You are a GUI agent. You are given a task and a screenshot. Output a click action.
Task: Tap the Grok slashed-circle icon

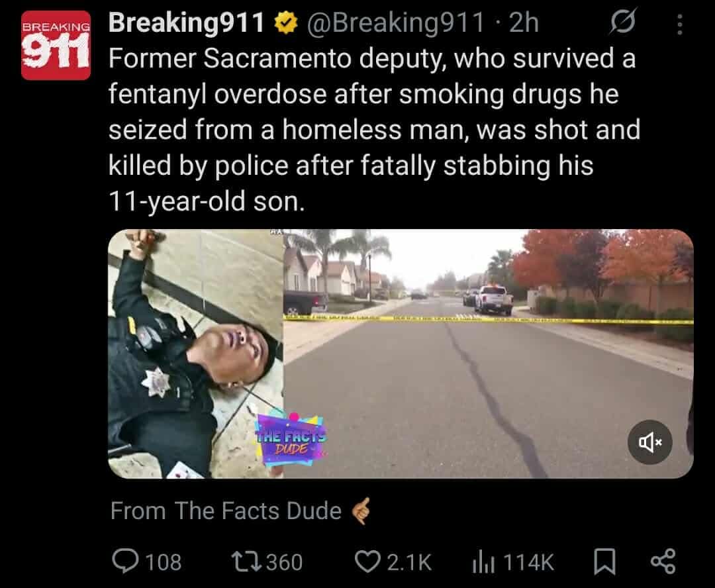(622, 21)
